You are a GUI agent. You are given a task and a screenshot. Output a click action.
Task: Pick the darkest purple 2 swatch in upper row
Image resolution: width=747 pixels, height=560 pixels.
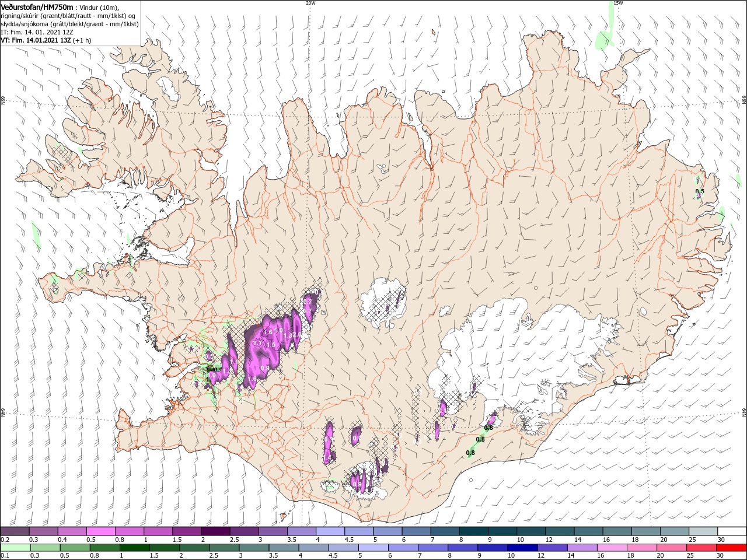[215, 531]
